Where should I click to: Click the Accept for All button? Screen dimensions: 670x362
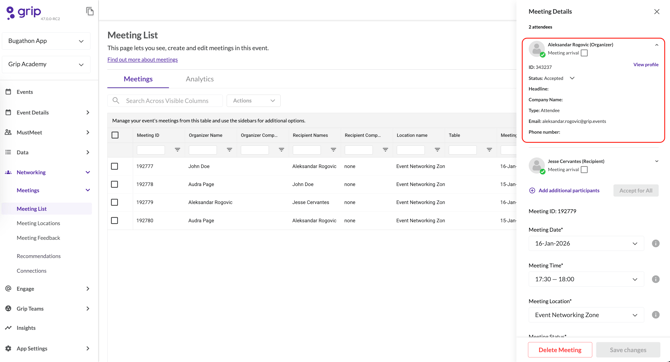[636, 191]
